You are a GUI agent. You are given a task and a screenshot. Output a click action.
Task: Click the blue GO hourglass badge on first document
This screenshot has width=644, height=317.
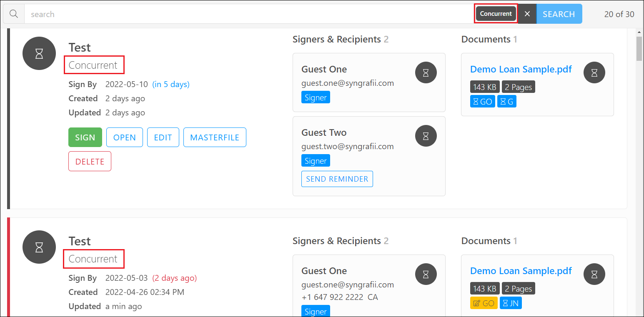click(x=482, y=101)
